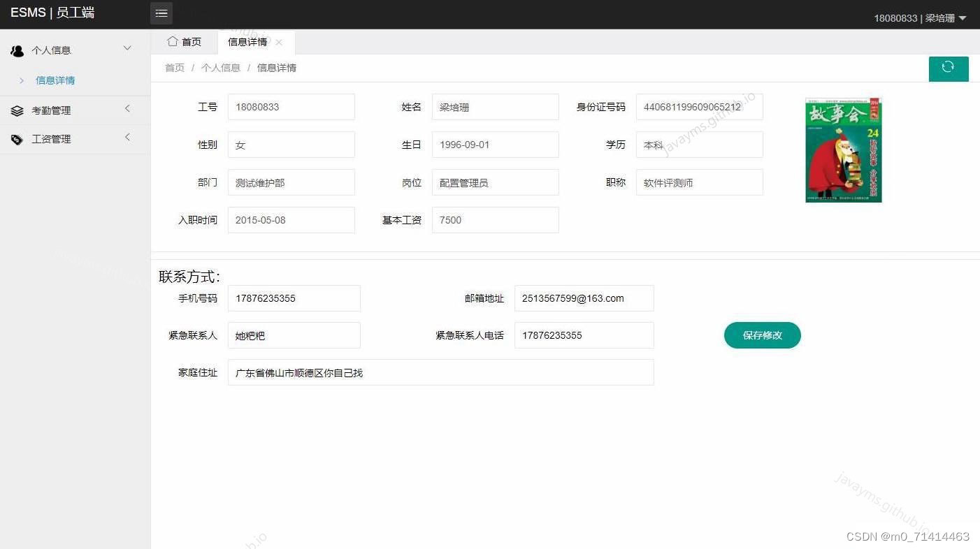Click the home icon on the 首页 tab
Viewport: 980px width, 549px height.
(x=173, y=42)
